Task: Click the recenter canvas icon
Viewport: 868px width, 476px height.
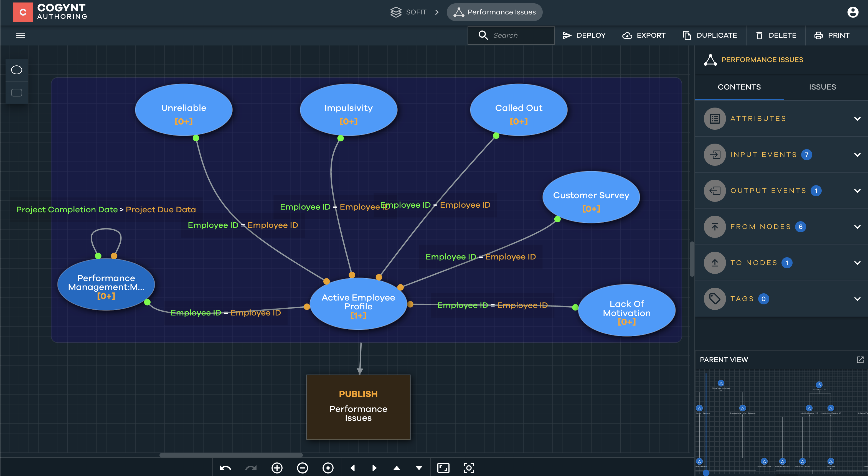Action: (x=328, y=468)
